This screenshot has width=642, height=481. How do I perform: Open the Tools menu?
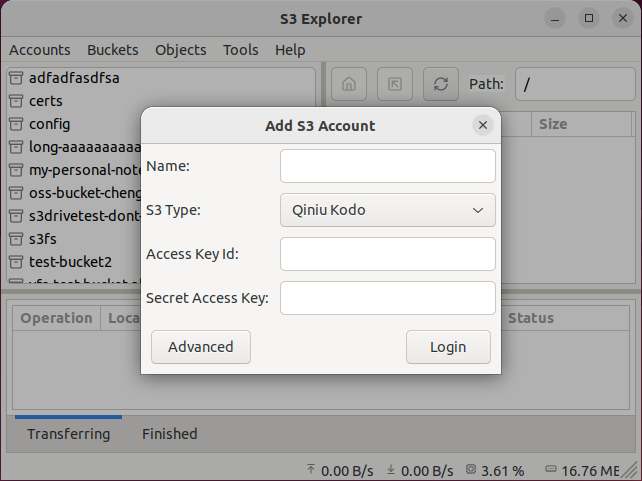240,50
